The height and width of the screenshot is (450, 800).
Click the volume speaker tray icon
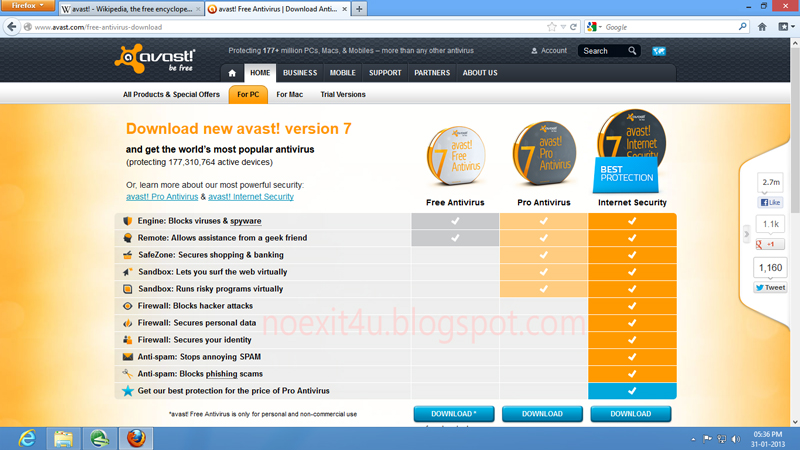736,439
